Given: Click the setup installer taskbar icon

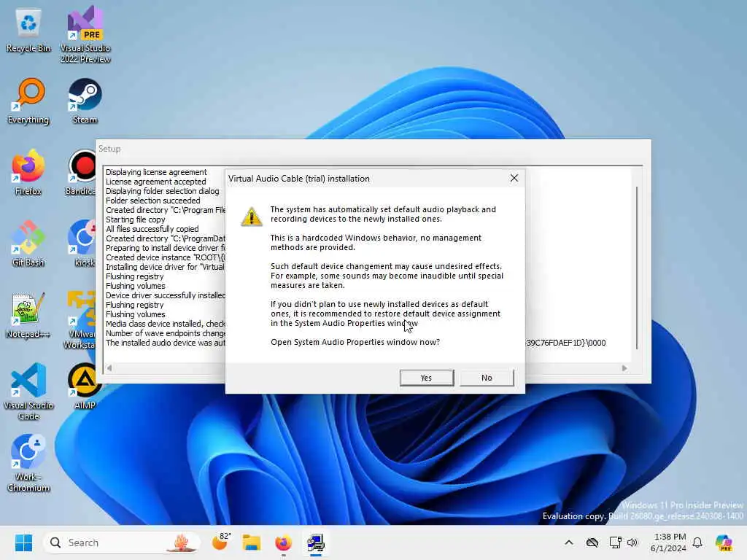Looking at the screenshot, I should coord(315,542).
